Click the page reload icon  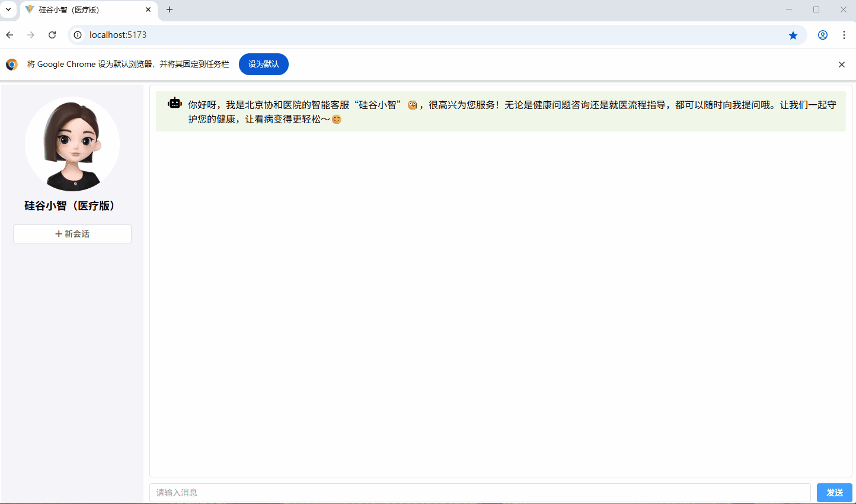[x=52, y=35]
